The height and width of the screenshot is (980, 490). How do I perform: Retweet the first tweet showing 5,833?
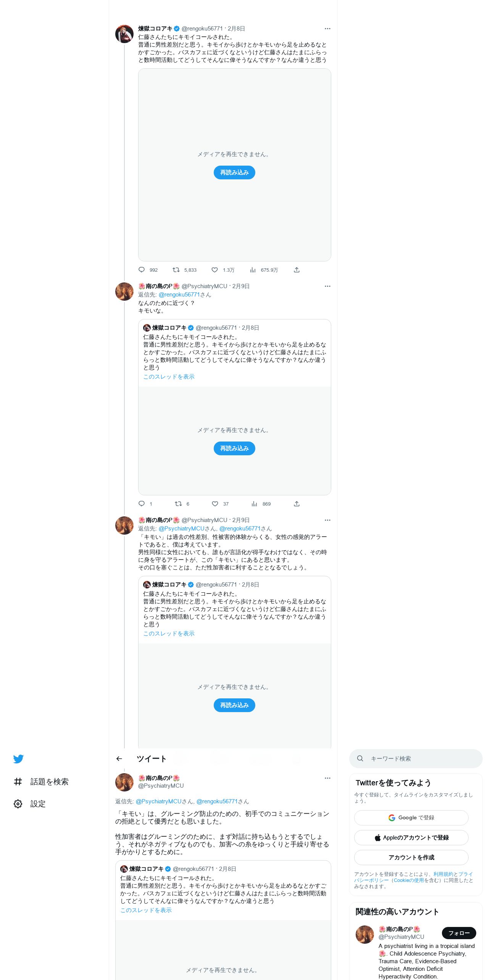point(176,270)
